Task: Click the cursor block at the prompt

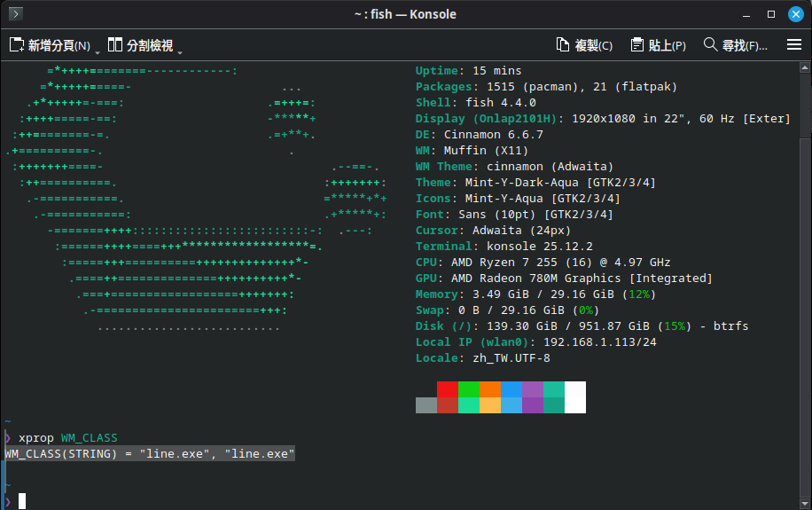Action: pos(22,501)
